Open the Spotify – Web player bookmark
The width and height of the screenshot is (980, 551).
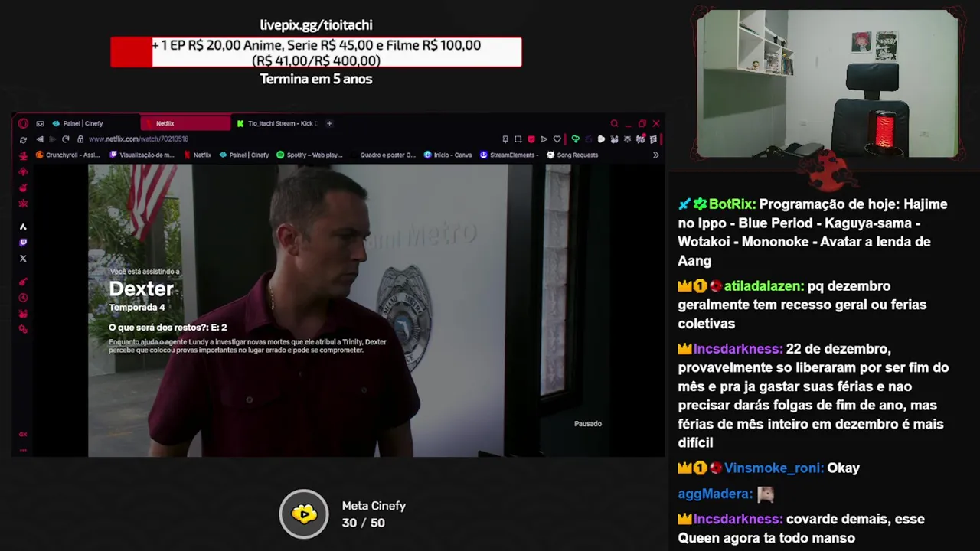point(309,155)
